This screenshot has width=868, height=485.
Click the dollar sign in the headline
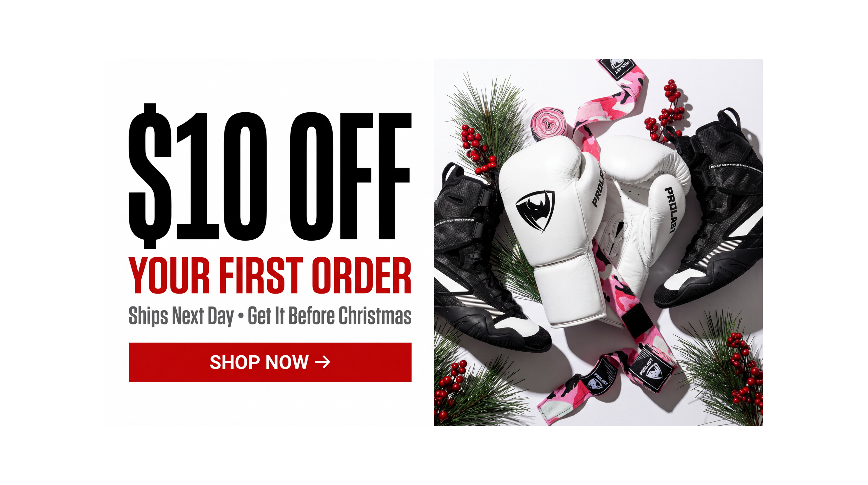coord(150,176)
